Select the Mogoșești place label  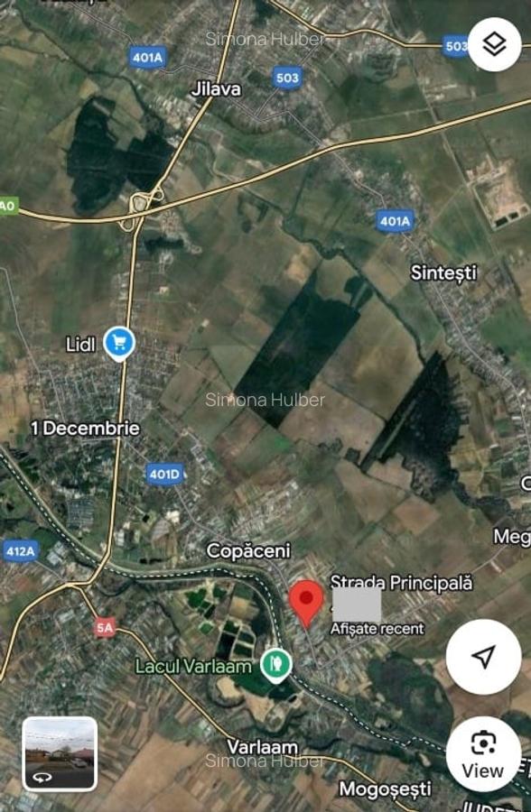pyautogui.click(x=385, y=789)
